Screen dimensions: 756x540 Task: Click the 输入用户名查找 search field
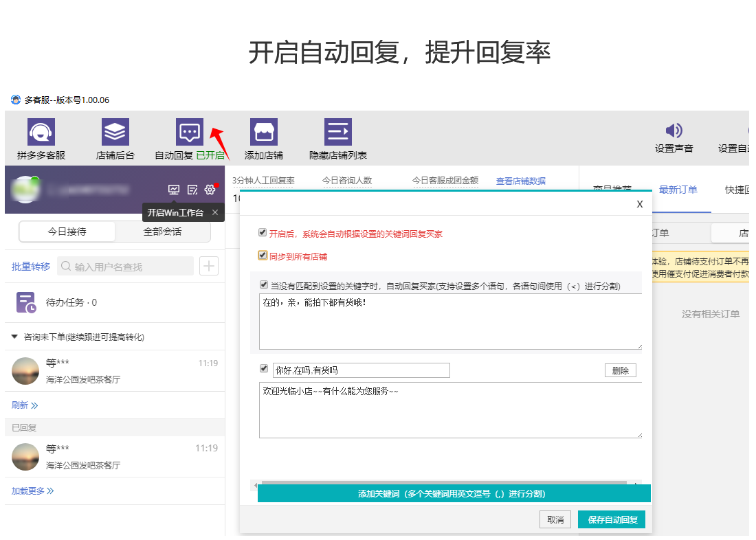126,267
